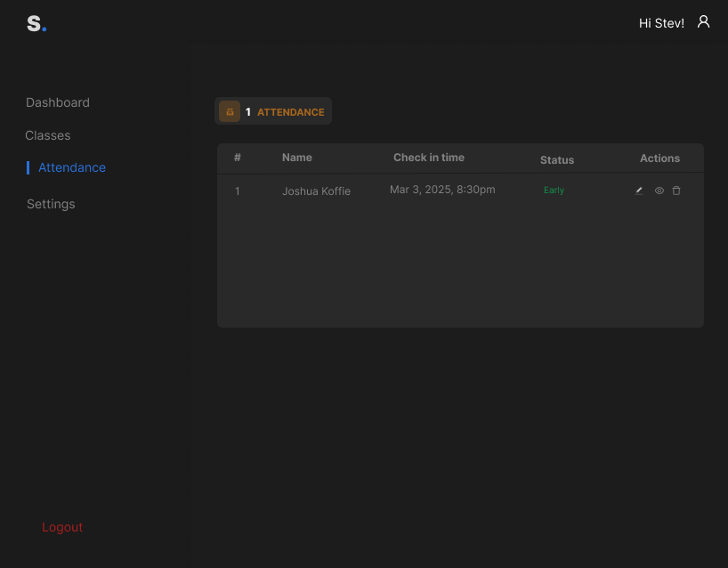Edit Joshua Koffie's record with pencil icon

click(639, 191)
